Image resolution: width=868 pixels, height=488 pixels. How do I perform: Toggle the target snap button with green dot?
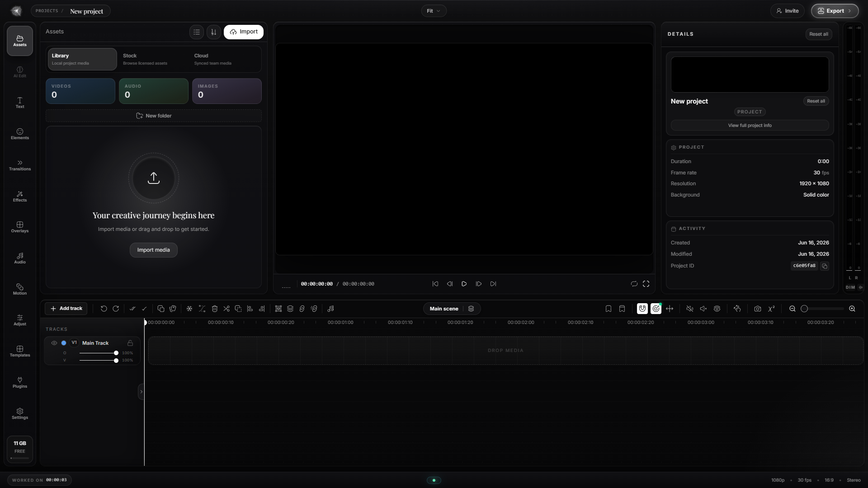click(656, 309)
